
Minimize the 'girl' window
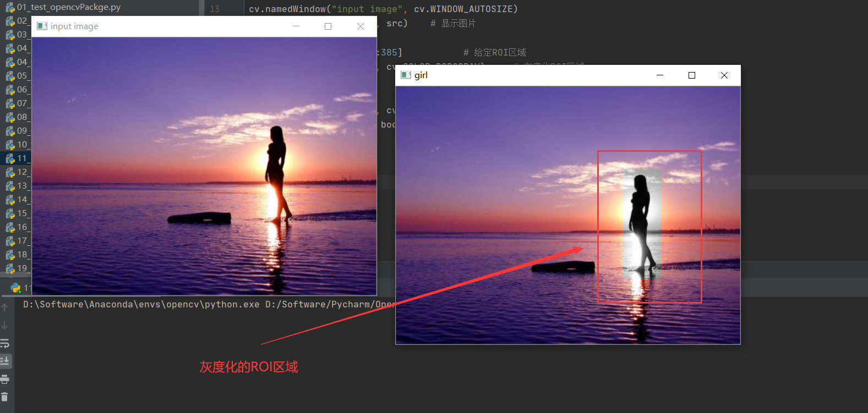[x=660, y=75]
